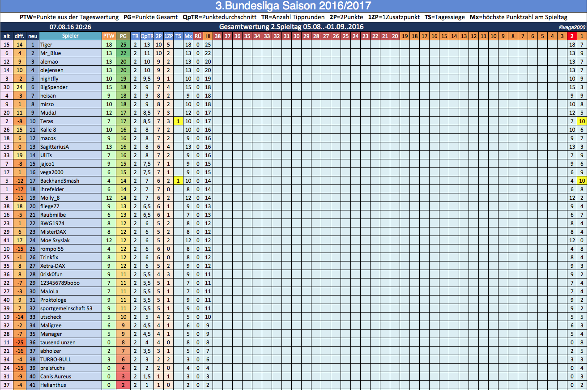This screenshot has width=588, height=390.
Task: Click player name 0risk0fun
Action: tap(52, 274)
